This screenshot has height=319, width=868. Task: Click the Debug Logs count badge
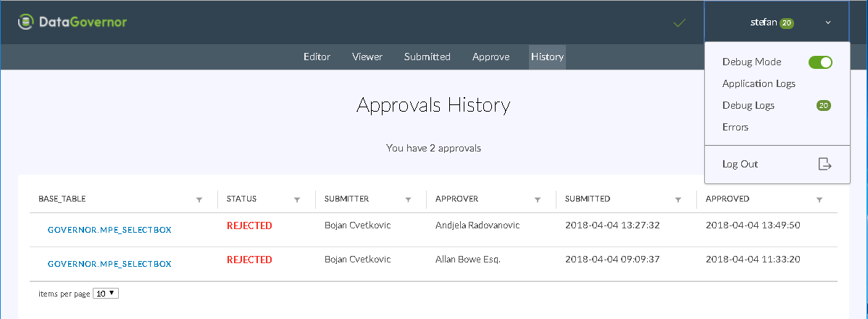(823, 106)
